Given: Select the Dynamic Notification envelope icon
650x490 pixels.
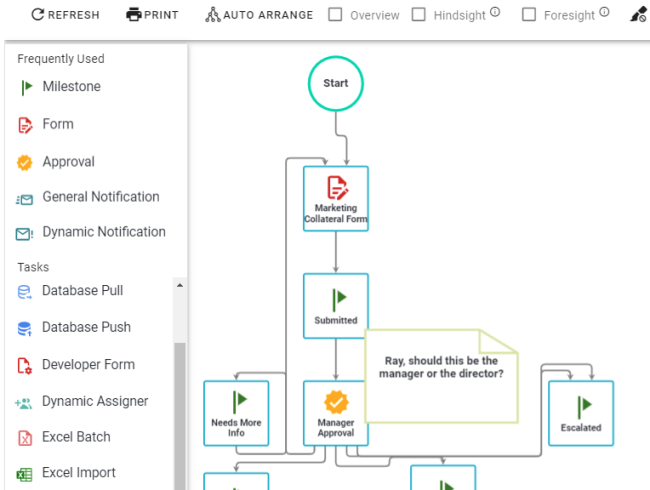Looking at the screenshot, I should 24,234.
